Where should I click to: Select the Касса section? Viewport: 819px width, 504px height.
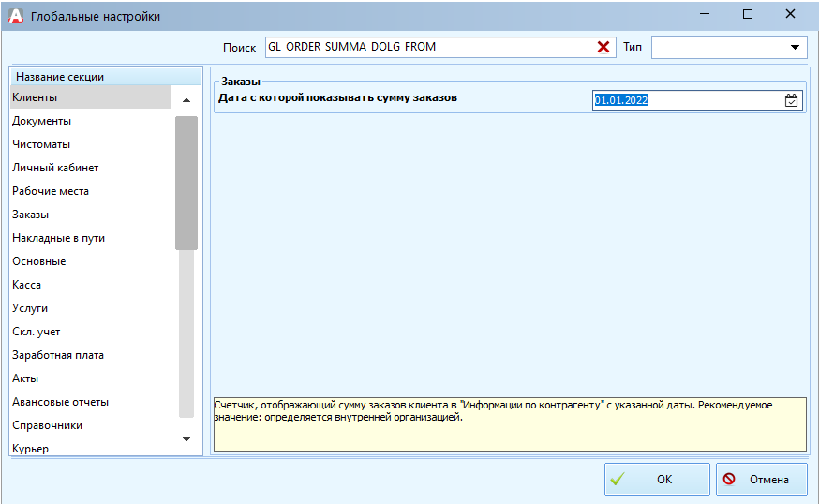26,285
